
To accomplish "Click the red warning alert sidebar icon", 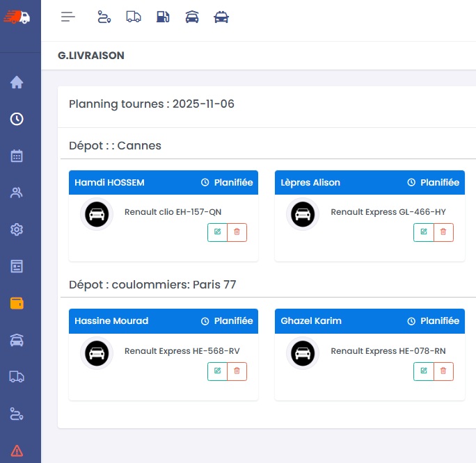I will point(17,450).
